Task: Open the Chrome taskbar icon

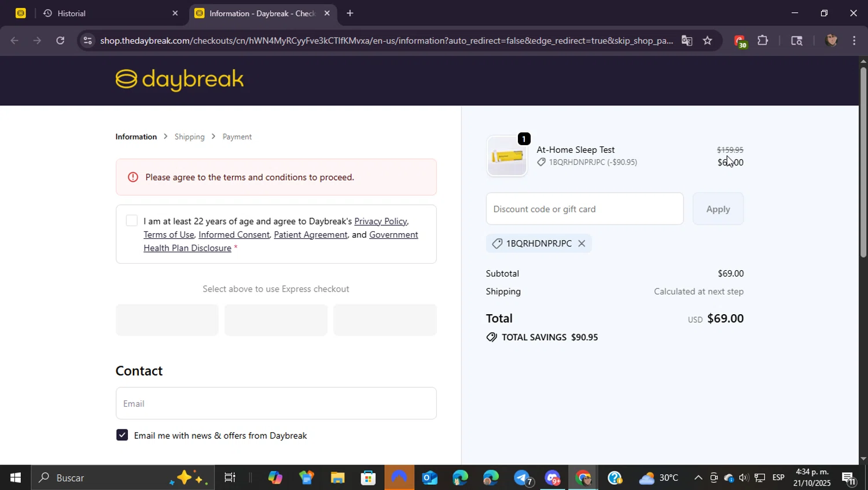Action: [x=583, y=478]
